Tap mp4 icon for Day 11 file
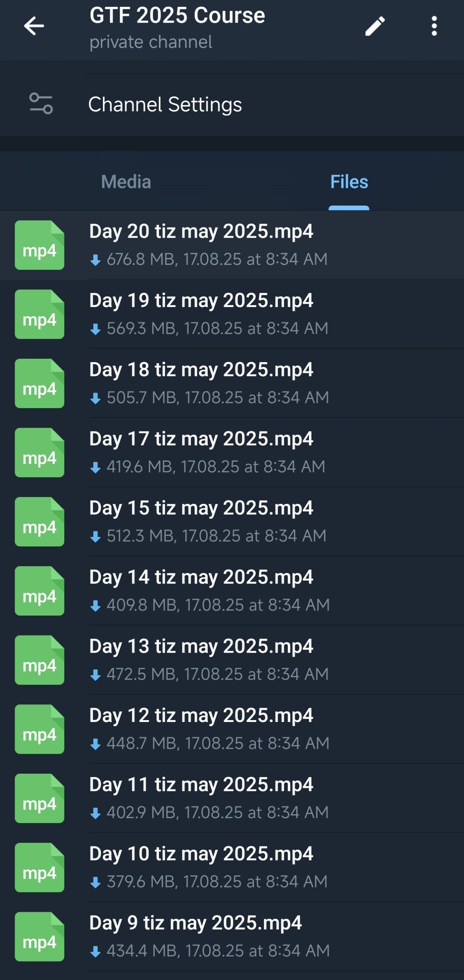This screenshot has width=464, height=980. tap(39, 798)
